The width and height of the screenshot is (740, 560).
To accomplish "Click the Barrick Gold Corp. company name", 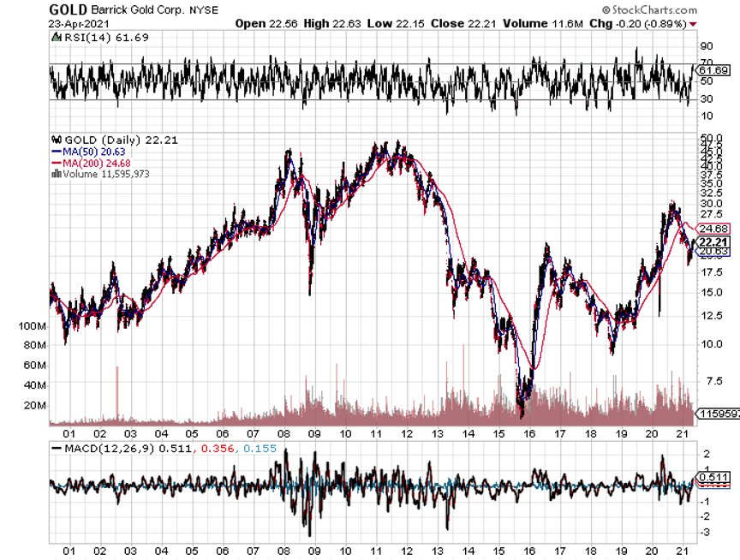I will pyautogui.click(x=134, y=10).
